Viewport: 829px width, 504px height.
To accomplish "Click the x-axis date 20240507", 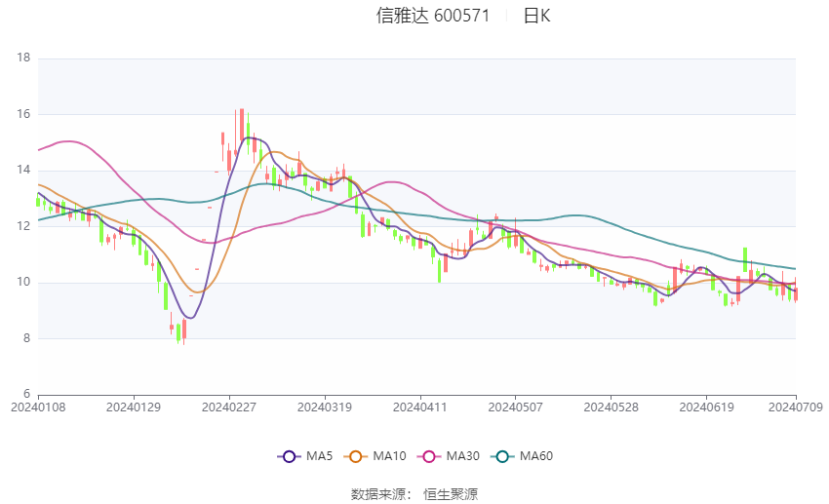I will (516, 407).
